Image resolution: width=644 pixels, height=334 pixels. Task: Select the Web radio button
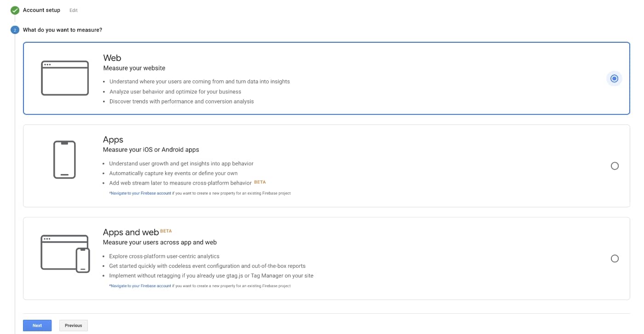[614, 79]
